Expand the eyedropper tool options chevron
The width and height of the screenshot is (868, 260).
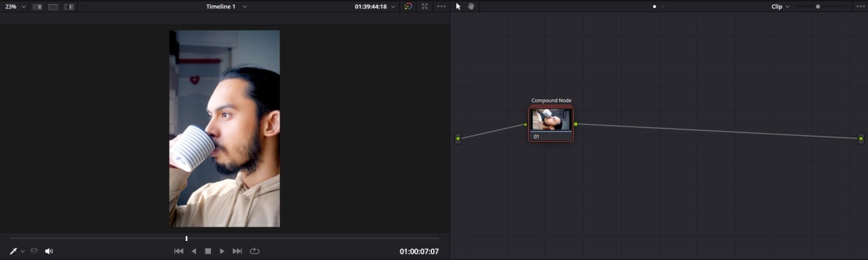click(x=22, y=251)
